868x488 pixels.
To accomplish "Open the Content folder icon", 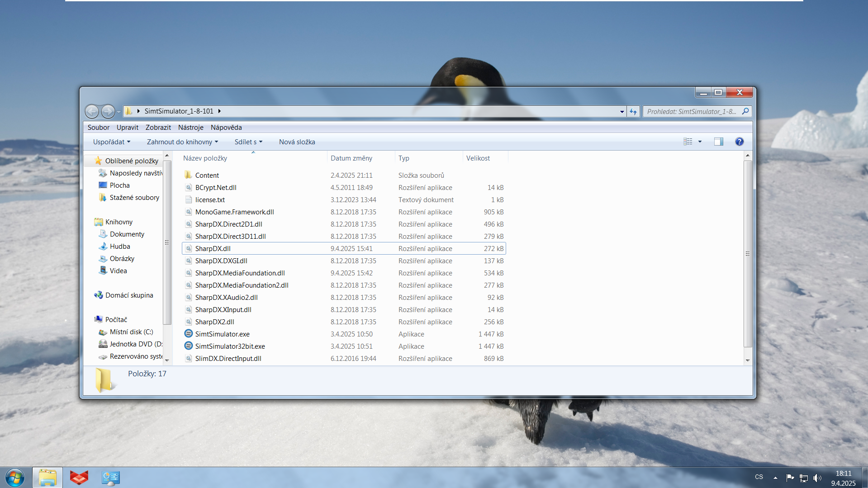I will [x=188, y=175].
